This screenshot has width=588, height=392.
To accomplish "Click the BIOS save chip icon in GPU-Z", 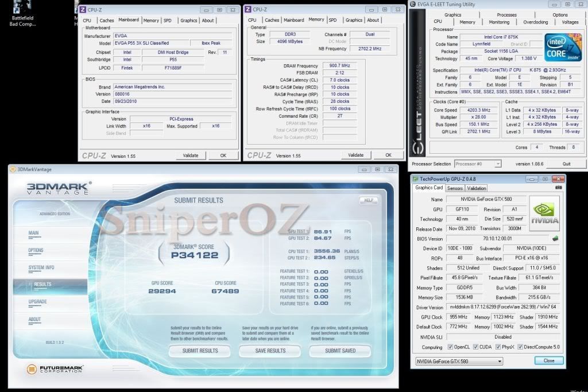I will [555, 238].
